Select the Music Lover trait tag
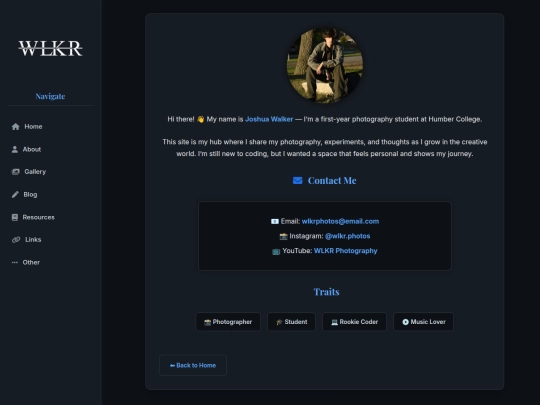This screenshot has height=405, width=540. click(x=424, y=322)
